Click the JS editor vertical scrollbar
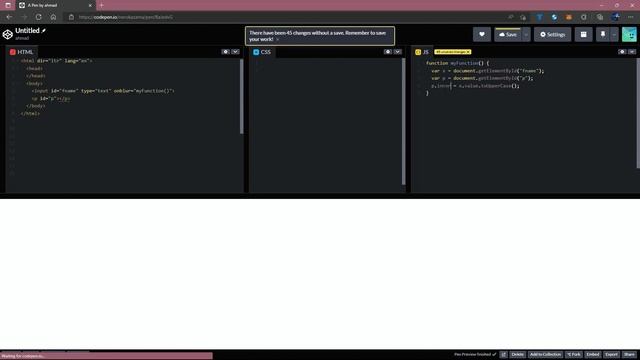640x360 pixels. pyautogui.click(x=638, y=113)
